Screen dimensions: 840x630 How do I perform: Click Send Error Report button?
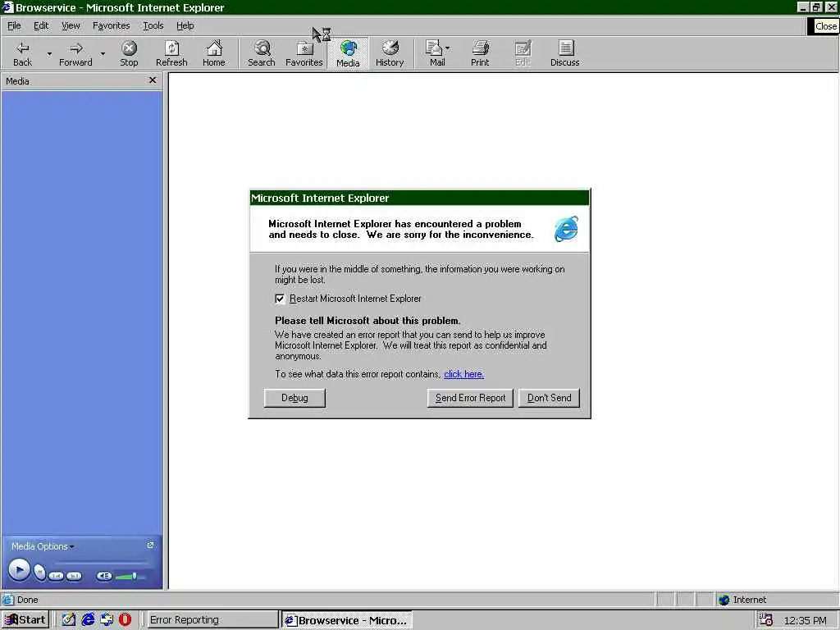pyautogui.click(x=470, y=398)
